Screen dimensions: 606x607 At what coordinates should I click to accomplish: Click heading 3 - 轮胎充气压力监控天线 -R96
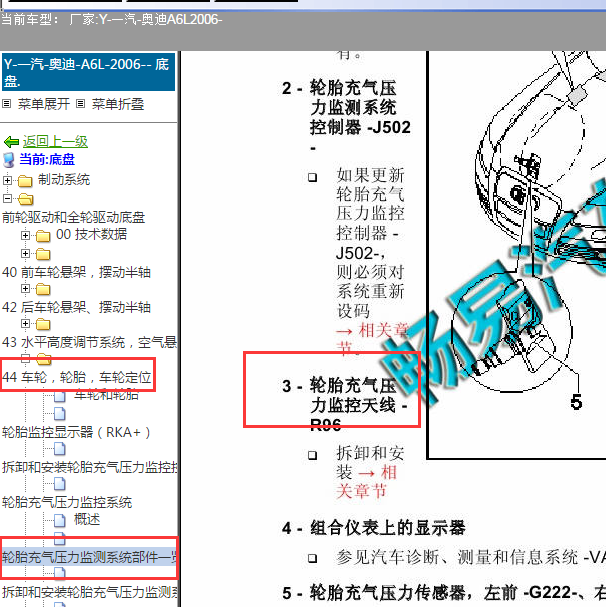[x=345, y=405]
